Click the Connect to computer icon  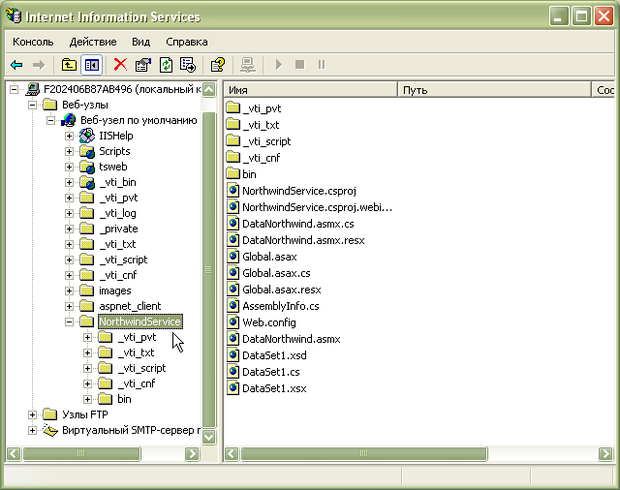click(248, 64)
